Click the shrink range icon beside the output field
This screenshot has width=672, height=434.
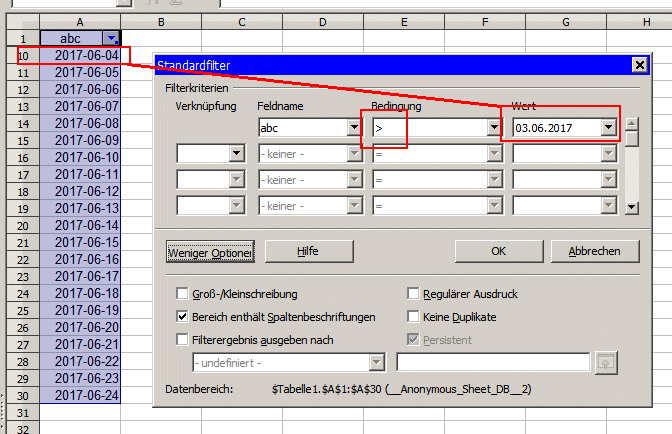coord(604,362)
